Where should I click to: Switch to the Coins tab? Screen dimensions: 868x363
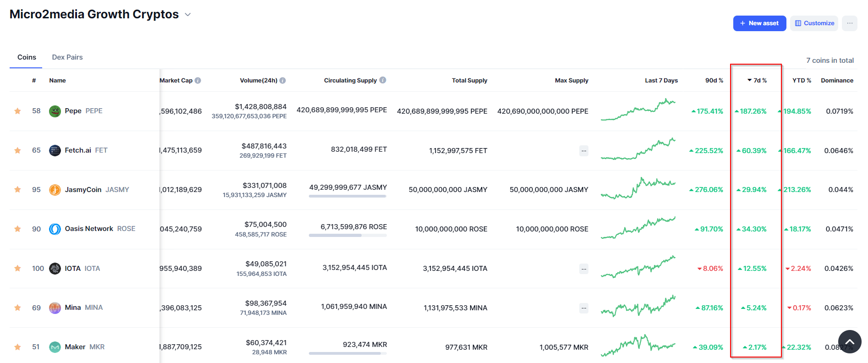point(27,57)
